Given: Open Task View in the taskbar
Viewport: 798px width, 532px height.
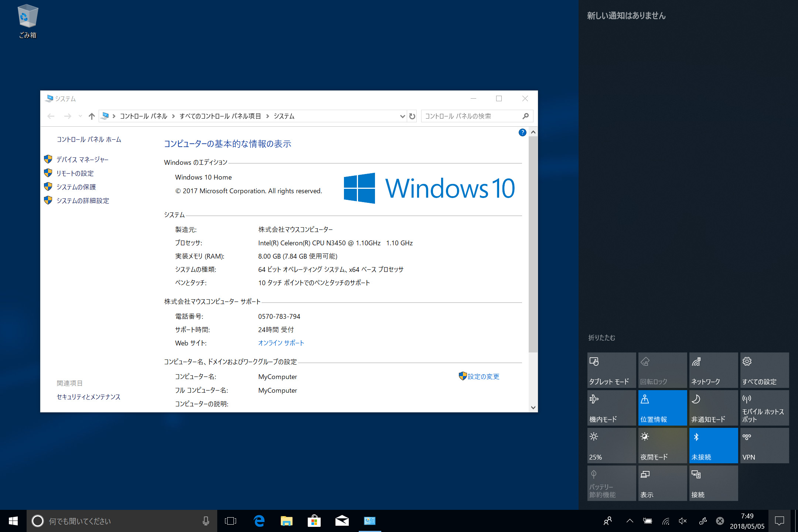Looking at the screenshot, I should (x=231, y=521).
